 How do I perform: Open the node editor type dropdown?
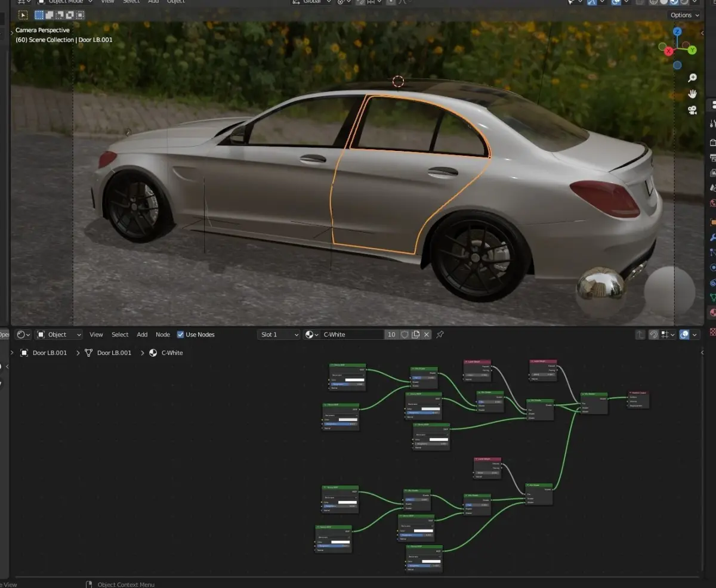pos(23,335)
